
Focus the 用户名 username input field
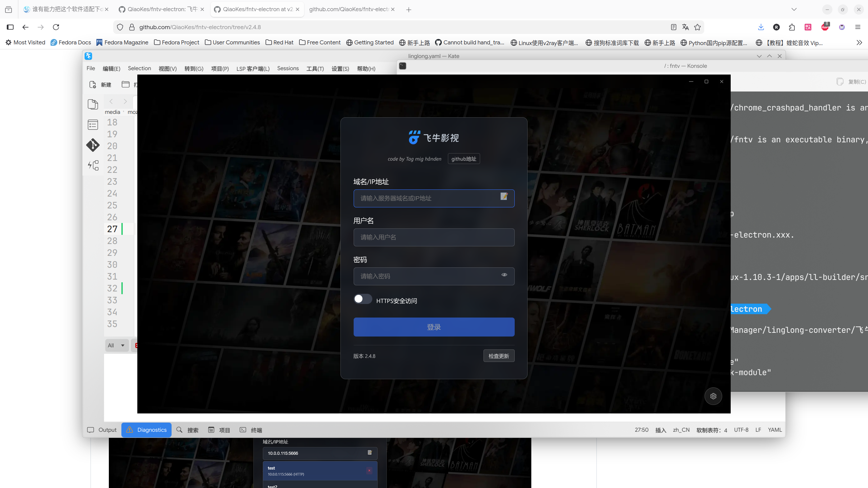point(434,237)
